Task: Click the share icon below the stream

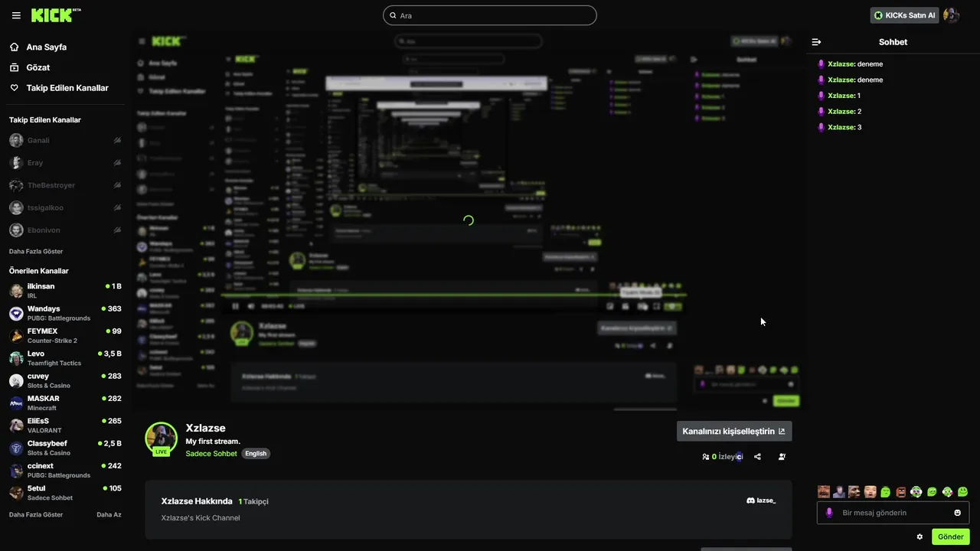Action: (x=757, y=457)
